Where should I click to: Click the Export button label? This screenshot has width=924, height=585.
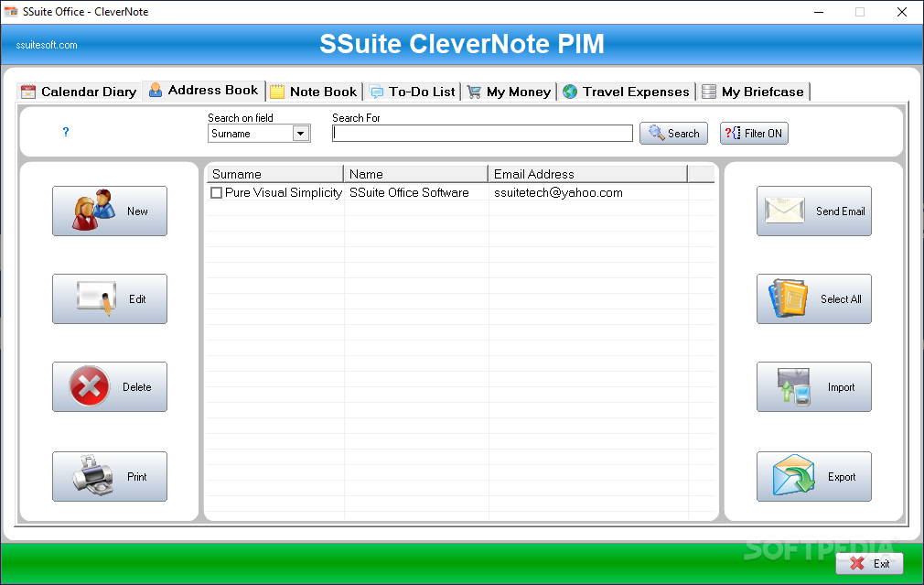(x=842, y=476)
